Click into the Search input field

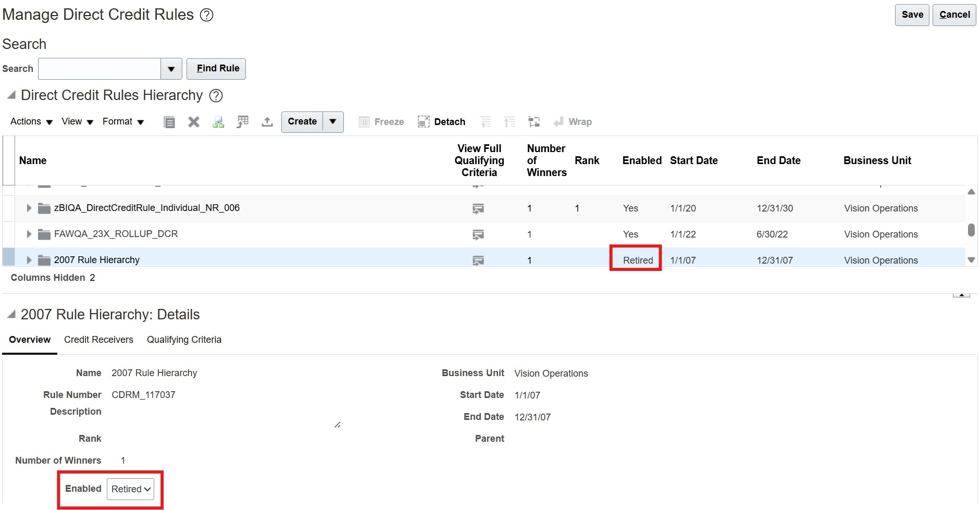pyautogui.click(x=100, y=69)
